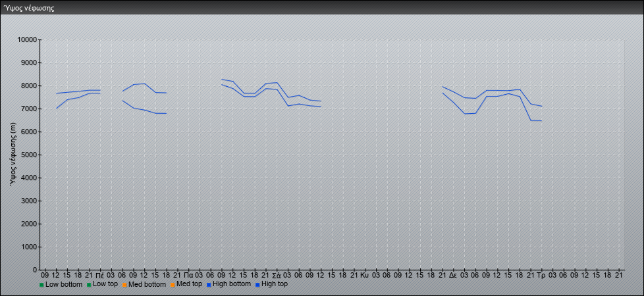Click the Πα day label on x-axis

coord(188,276)
